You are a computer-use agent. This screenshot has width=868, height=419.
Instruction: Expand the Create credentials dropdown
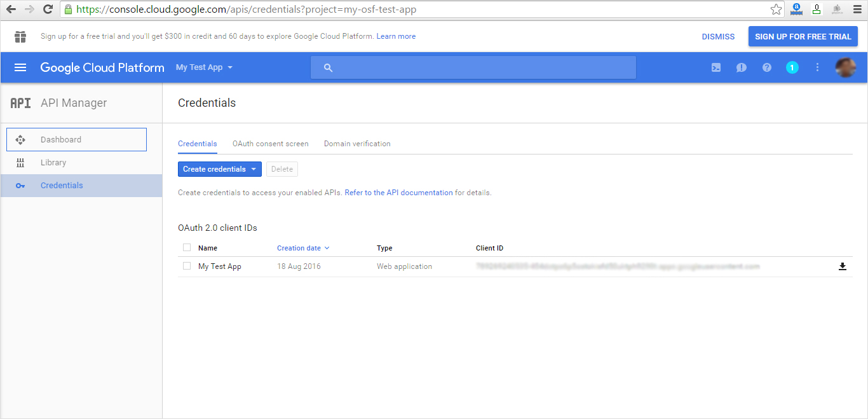(220, 169)
